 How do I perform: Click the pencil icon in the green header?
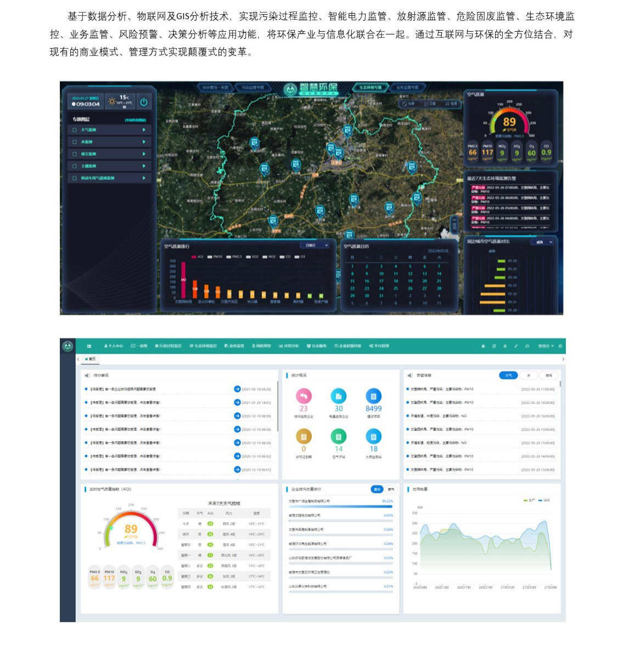click(516, 346)
